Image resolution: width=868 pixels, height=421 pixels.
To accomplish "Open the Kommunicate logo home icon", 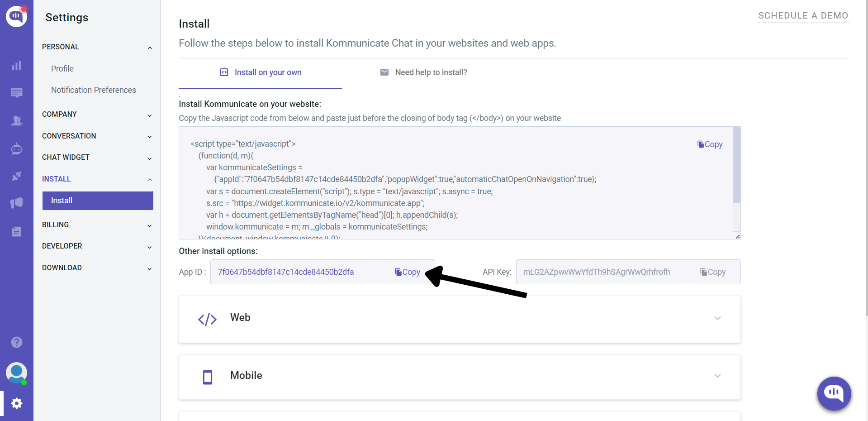I will [x=16, y=16].
